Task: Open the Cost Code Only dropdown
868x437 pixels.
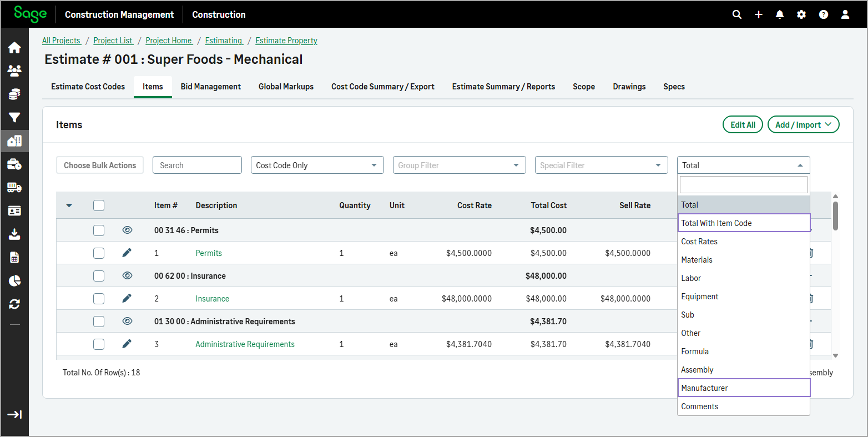Action: (x=317, y=165)
